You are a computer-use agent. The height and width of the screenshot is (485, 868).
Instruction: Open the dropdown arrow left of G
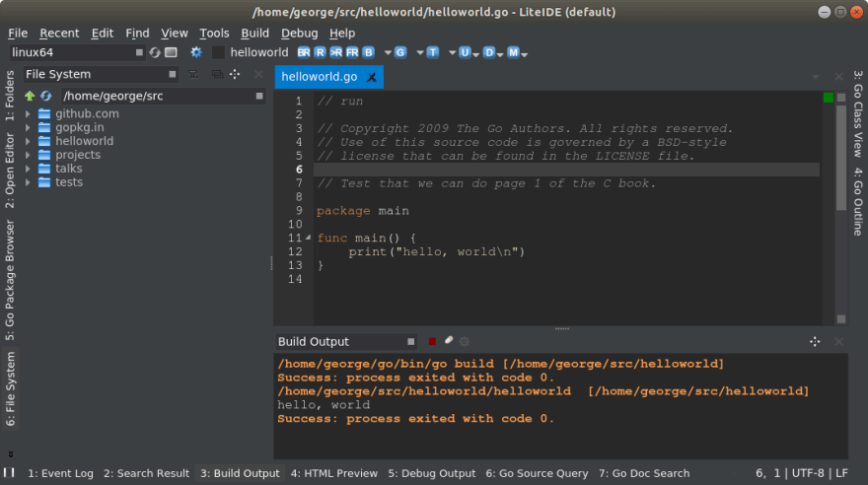[388, 53]
